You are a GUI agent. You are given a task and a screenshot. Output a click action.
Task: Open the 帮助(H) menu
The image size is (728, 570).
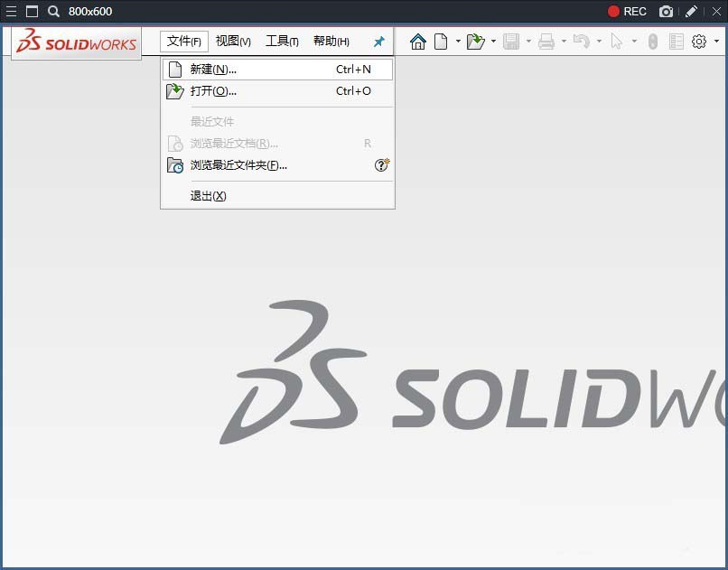click(331, 42)
